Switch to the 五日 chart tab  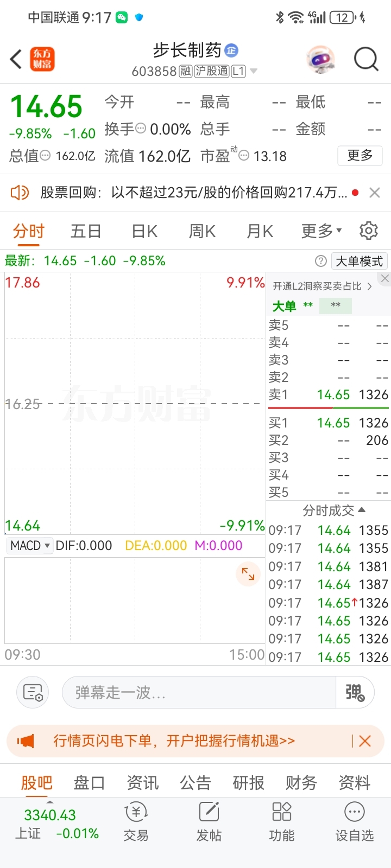click(x=86, y=231)
